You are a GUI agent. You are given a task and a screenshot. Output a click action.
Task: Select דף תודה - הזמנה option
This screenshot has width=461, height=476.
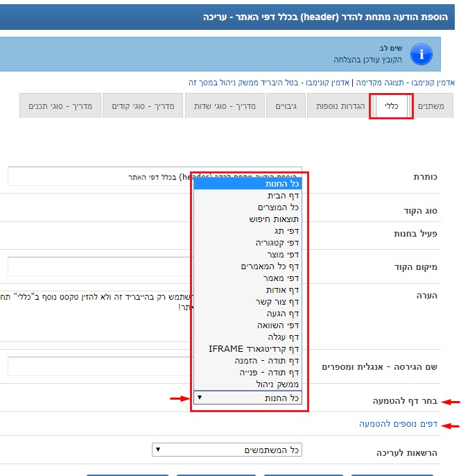tap(247, 361)
